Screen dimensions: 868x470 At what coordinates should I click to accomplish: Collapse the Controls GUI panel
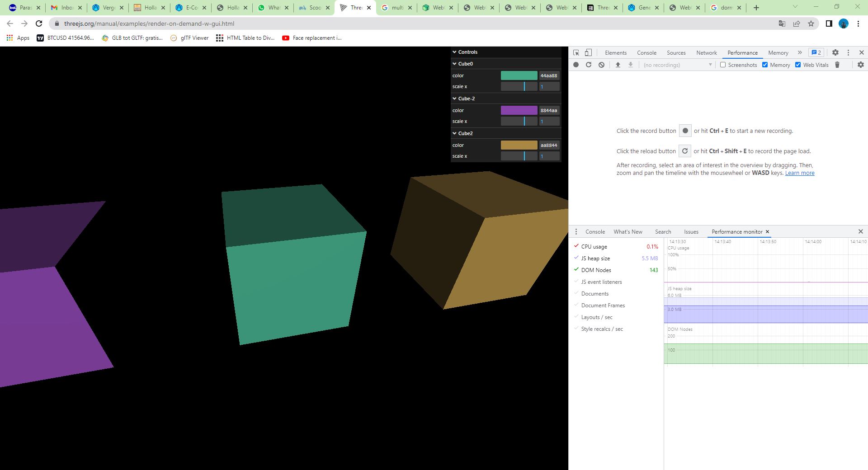tap(506, 52)
